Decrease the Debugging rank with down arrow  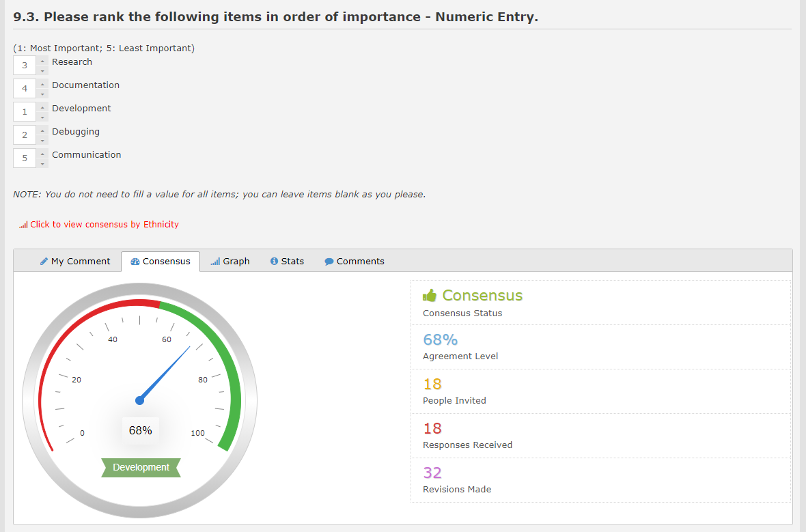42,140
